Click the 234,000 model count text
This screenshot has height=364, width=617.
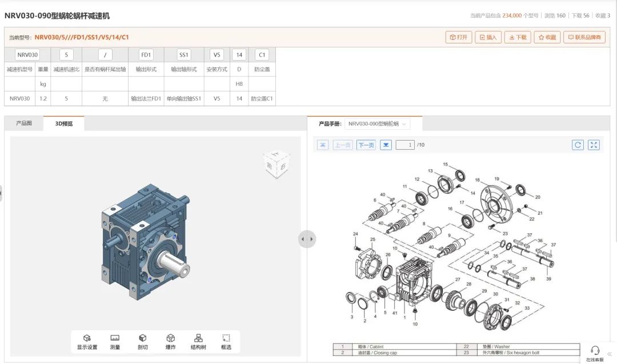coord(511,16)
